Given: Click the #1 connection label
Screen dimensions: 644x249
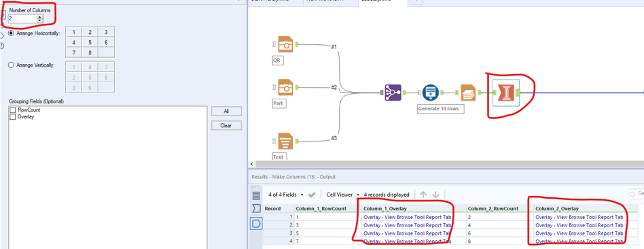Looking at the screenshot, I should [334, 47].
